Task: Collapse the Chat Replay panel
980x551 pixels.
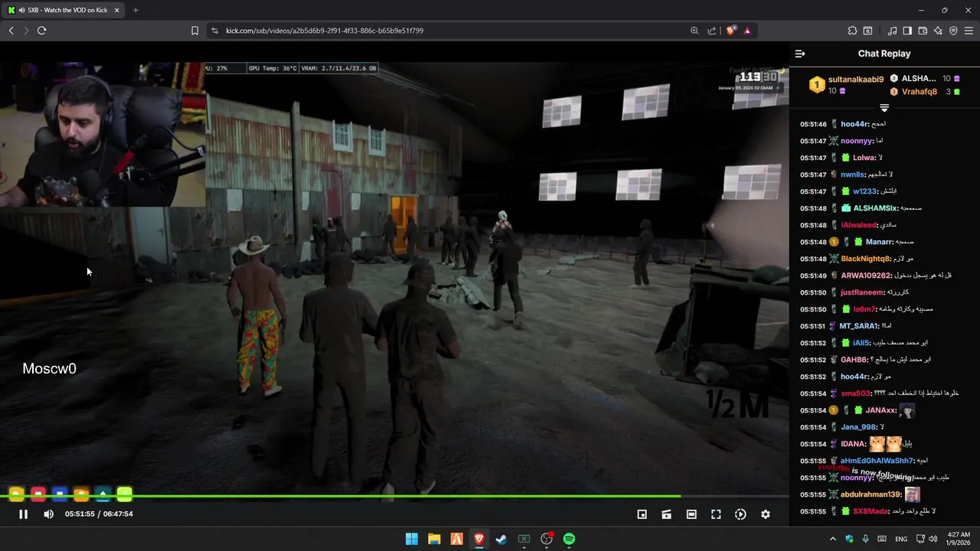Action: (x=800, y=54)
